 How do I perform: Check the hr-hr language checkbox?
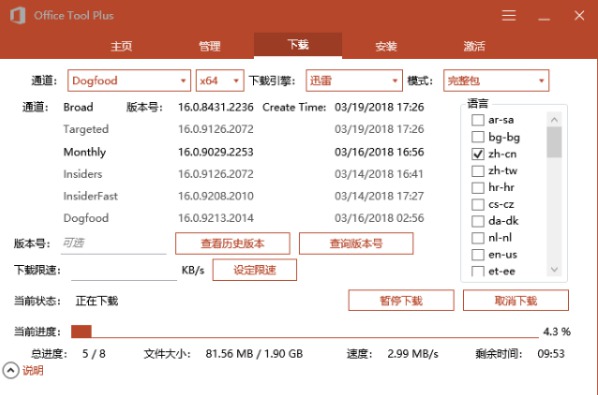click(x=478, y=188)
